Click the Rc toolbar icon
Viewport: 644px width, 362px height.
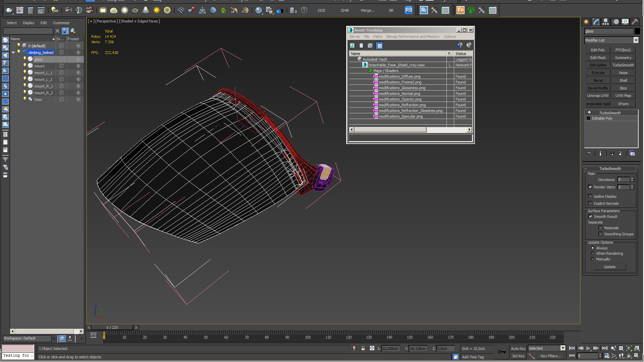click(x=424, y=10)
